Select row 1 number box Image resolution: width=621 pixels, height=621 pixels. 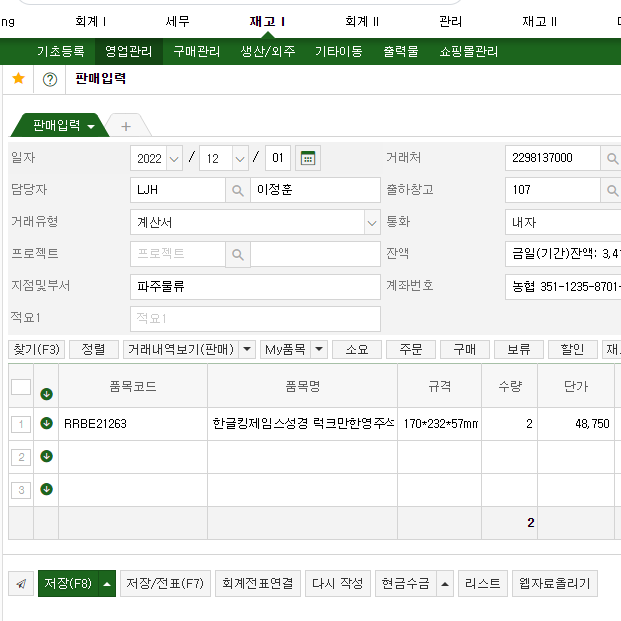21,425
